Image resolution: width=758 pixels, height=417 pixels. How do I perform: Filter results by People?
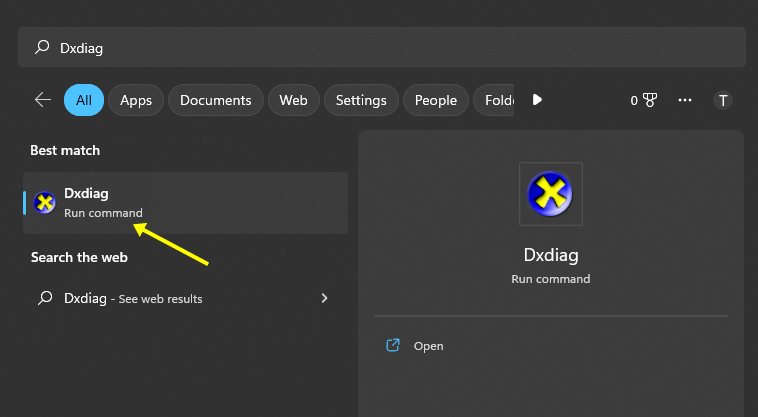coord(436,100)
